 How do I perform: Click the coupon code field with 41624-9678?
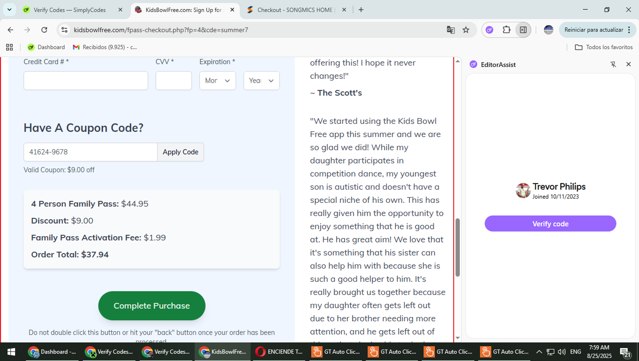[90, 152]
